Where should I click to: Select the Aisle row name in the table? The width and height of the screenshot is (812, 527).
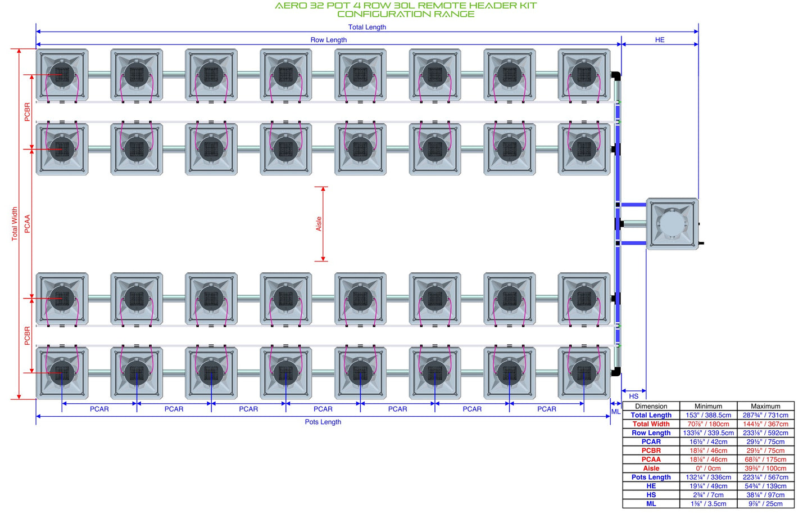pyautogui.click(x=651, y=468)
